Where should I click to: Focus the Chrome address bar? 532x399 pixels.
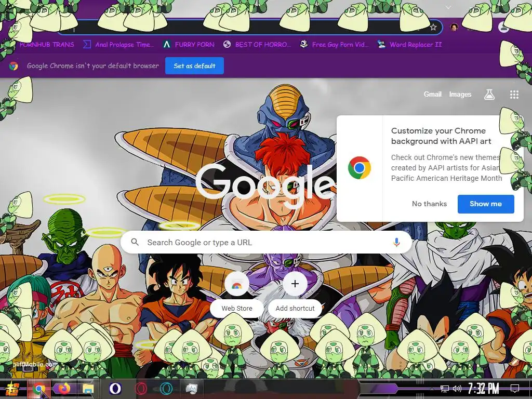point(249,28)
